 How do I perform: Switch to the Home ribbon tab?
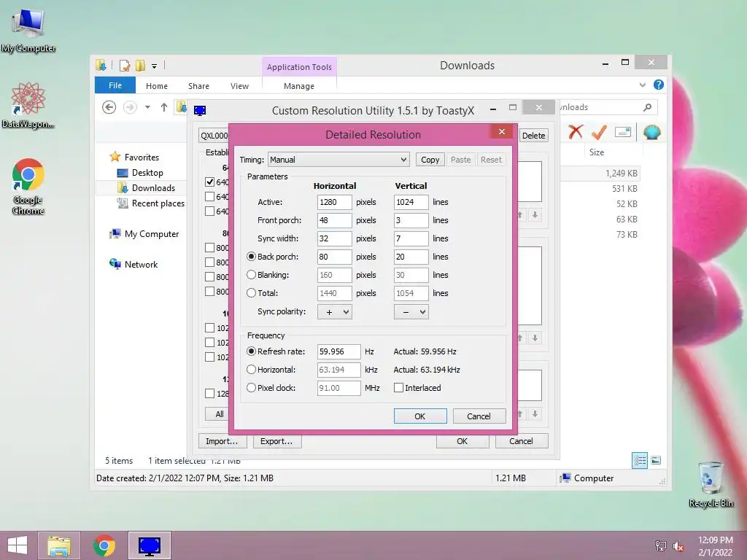[x=157, y=86]
